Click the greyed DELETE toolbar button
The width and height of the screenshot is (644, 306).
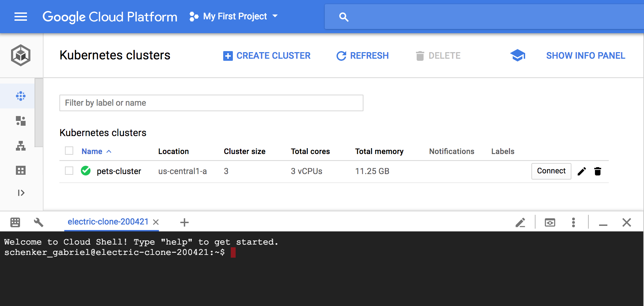(438, 56)
